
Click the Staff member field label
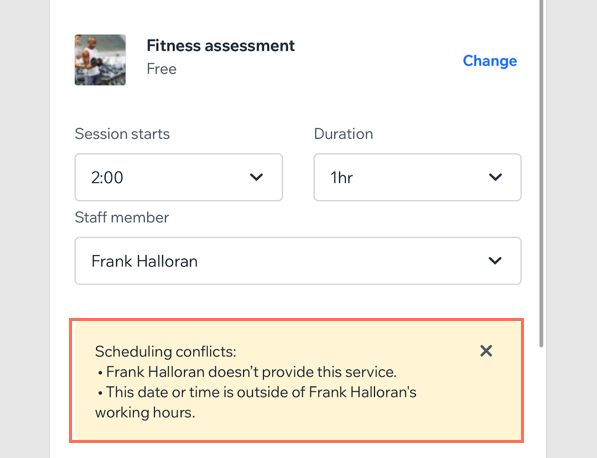pyautogui.click(x=122, y=217)
